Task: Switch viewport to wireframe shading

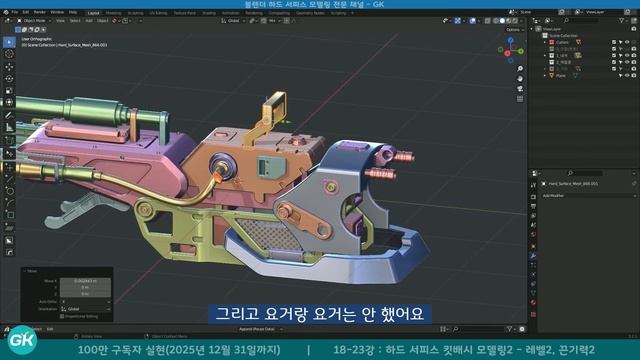Action: click(496, 21)
